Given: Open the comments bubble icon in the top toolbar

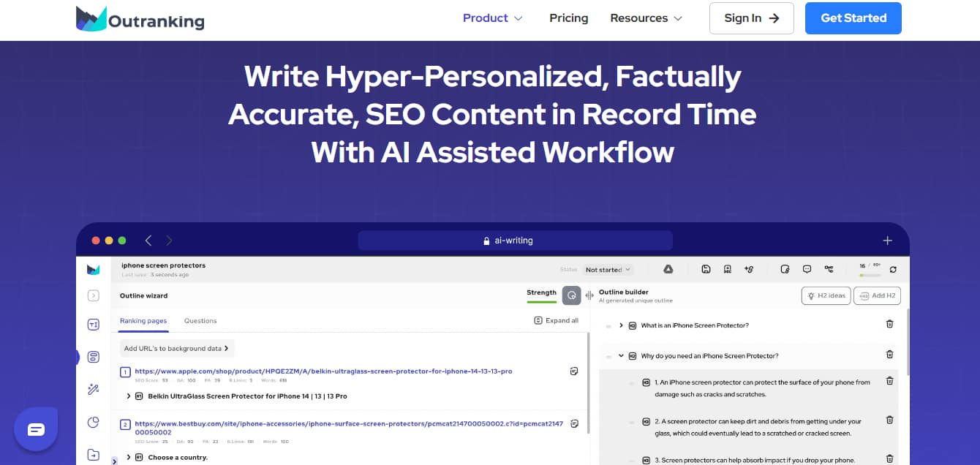Looking at the screenshot, I should [807, 269].
